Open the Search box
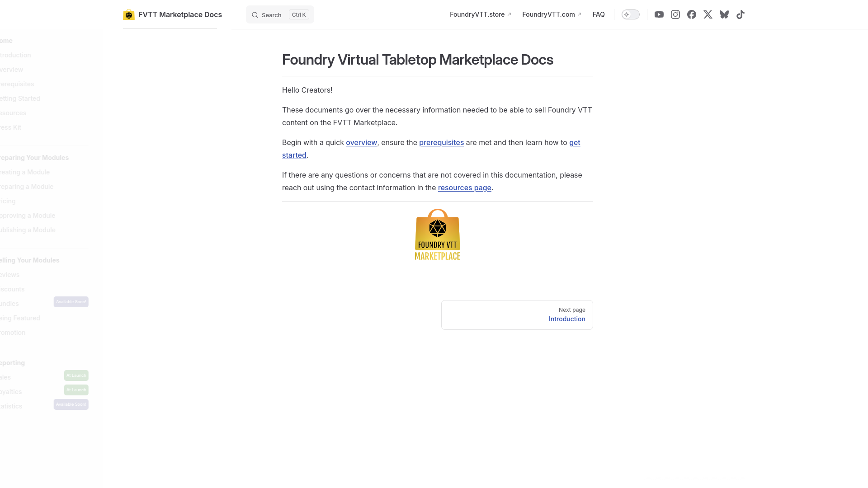868x488 pixels. click(x=280, y=14)
